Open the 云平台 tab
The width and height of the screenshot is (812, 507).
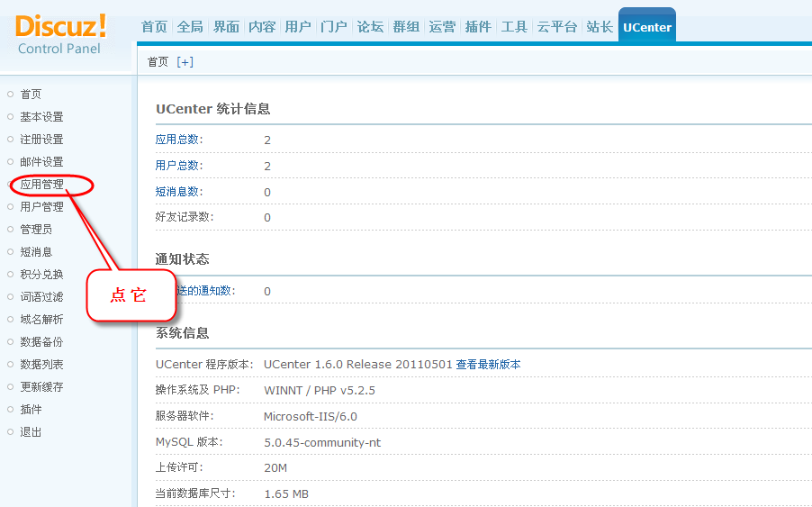tap(556, 27)
